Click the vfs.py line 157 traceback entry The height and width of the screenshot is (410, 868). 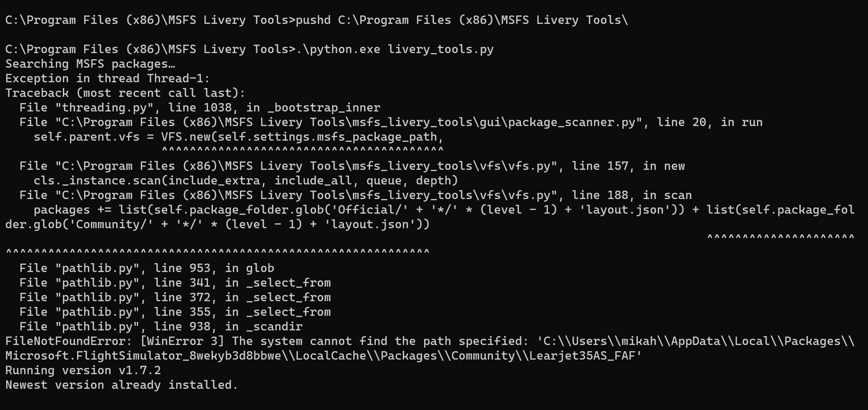click(x=352, y=166)
